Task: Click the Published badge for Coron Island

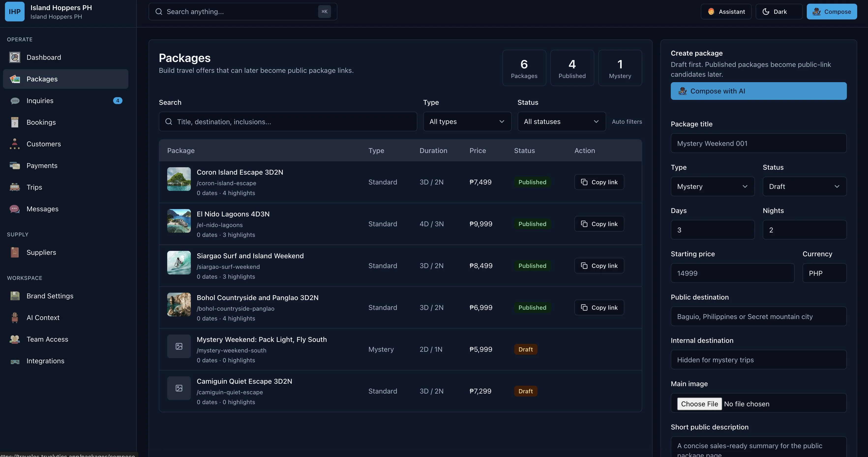Action: click(532, 182)
